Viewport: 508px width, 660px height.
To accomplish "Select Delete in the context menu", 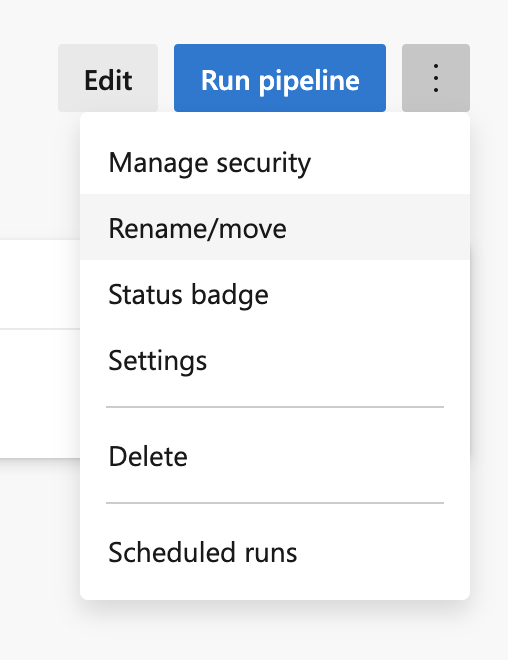I will 275,455.
